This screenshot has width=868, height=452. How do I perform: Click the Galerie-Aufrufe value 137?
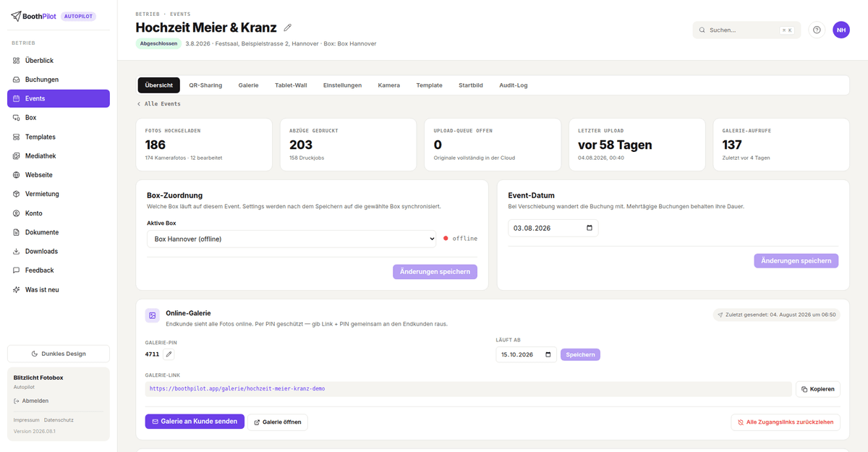[x=732, y=145]
